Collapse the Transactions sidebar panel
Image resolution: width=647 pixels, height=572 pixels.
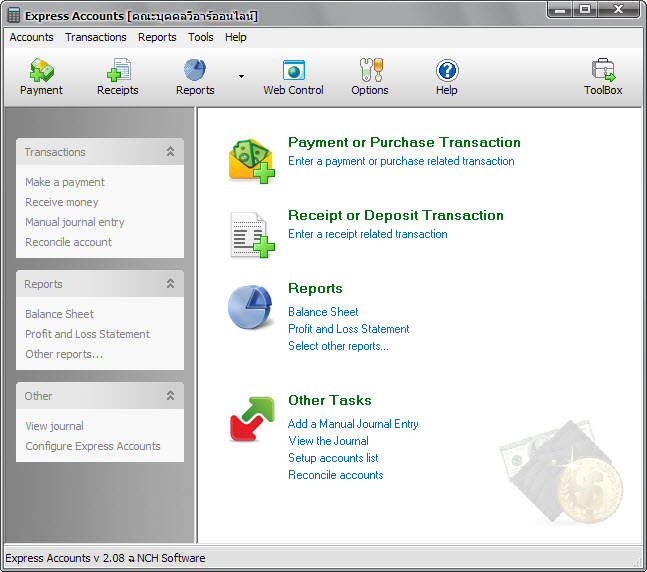(170, 151)
